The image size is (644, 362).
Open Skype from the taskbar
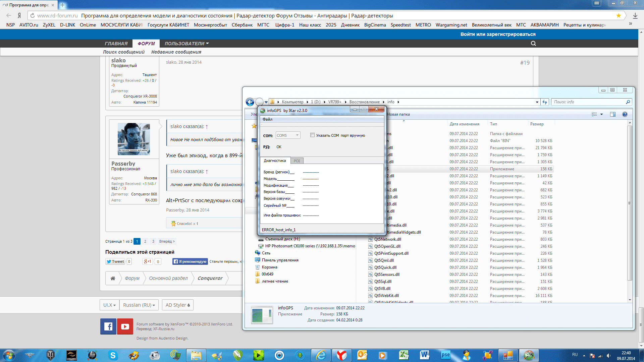pos(113,355)
